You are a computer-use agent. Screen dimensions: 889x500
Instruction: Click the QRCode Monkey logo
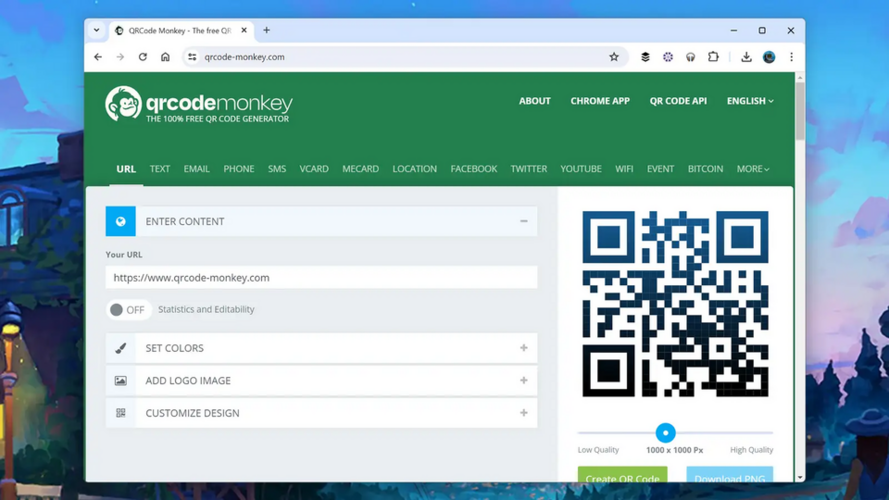click(198, 105)
